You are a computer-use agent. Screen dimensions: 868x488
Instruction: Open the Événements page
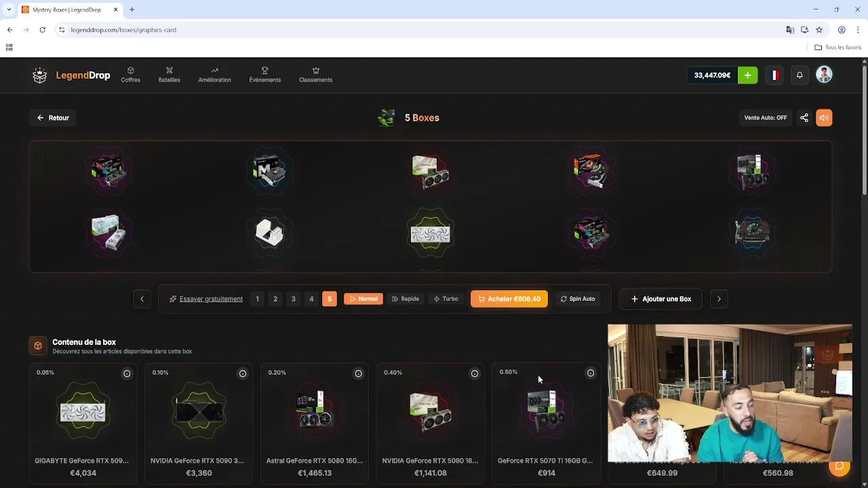(x=264, y=75)
